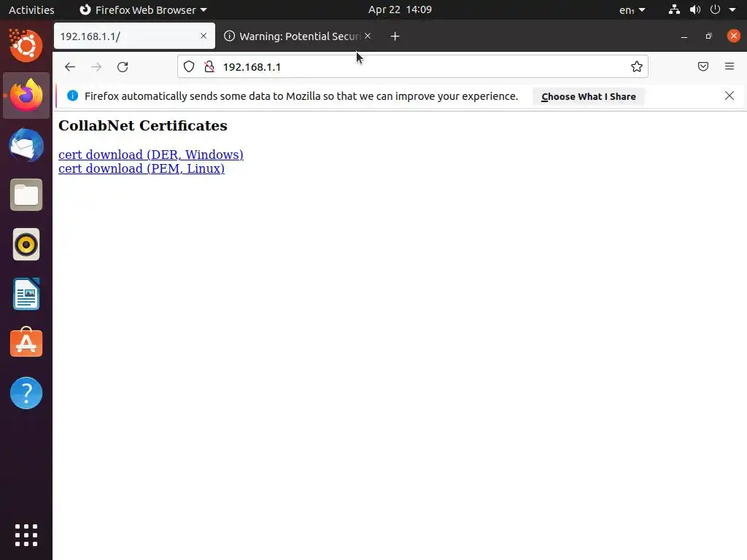Click the forward navigation arrow
Image resolution: width=747 pixels, height=560 pixels.
pyautogui.click(x=96, y=66)
